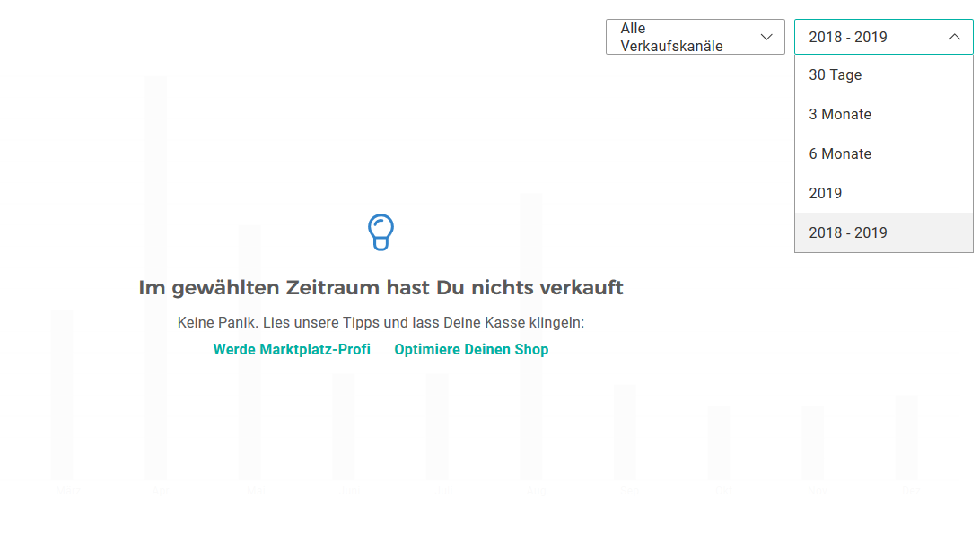Collapse the 2018 - 2019 time range dropdown

click(883, 37)
